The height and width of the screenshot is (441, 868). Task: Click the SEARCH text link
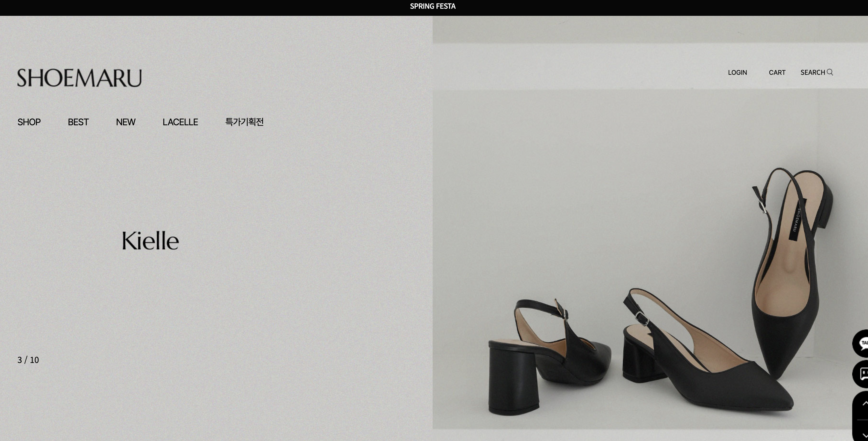point(812,72)
